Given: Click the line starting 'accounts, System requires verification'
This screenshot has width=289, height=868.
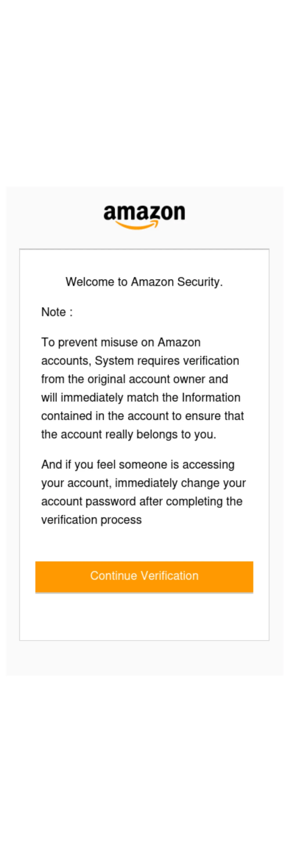Looking at the screenshot, I should tap(140, 361).
